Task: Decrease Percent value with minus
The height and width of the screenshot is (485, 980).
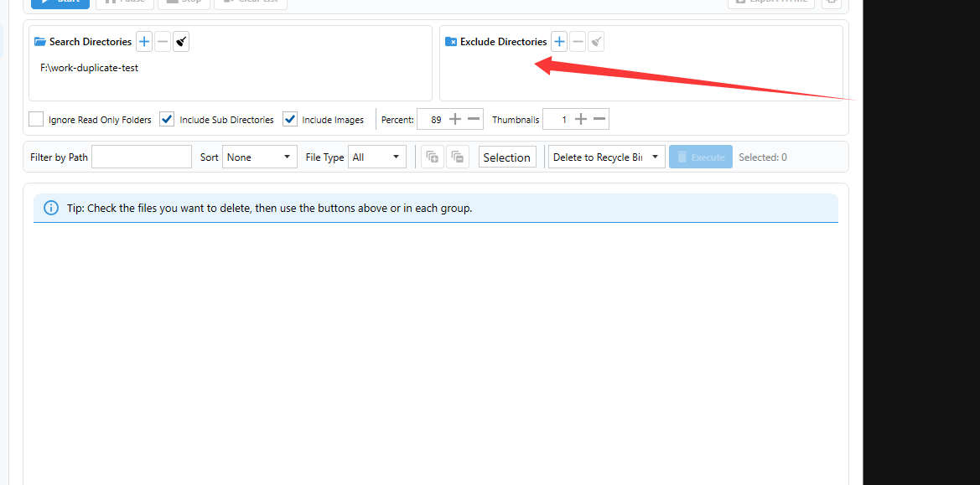Action: pyautogui.click(x=474, y=119)
